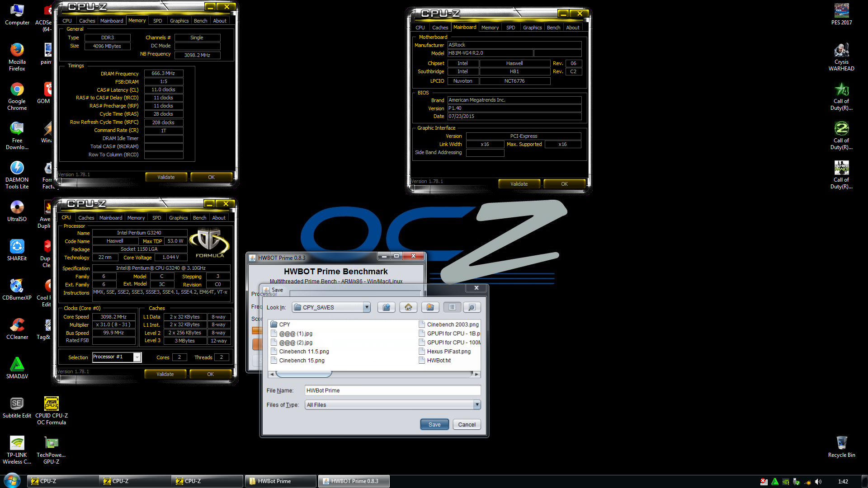Click the file list horizontal scrollbar thumb

pyautogui.click(x=304, y=374)
